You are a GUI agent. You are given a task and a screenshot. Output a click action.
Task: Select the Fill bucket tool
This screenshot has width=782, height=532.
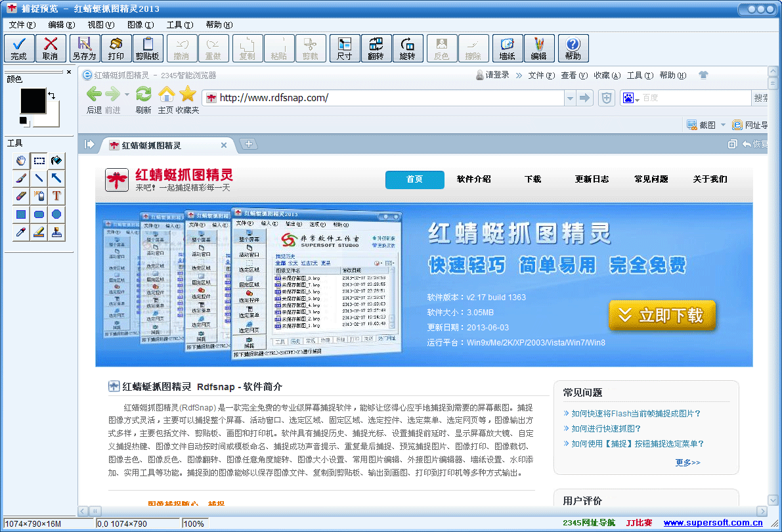tap(56, 160)
